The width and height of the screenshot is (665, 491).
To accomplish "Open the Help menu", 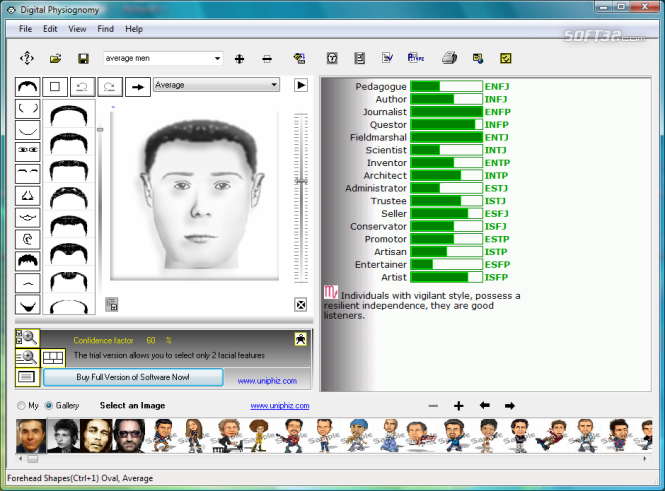I will (134, 29).
